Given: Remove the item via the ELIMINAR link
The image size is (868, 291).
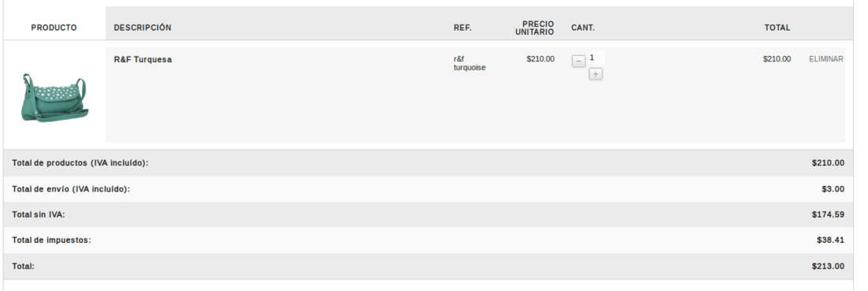Looking at the screenshot, I should coord(826,58).
